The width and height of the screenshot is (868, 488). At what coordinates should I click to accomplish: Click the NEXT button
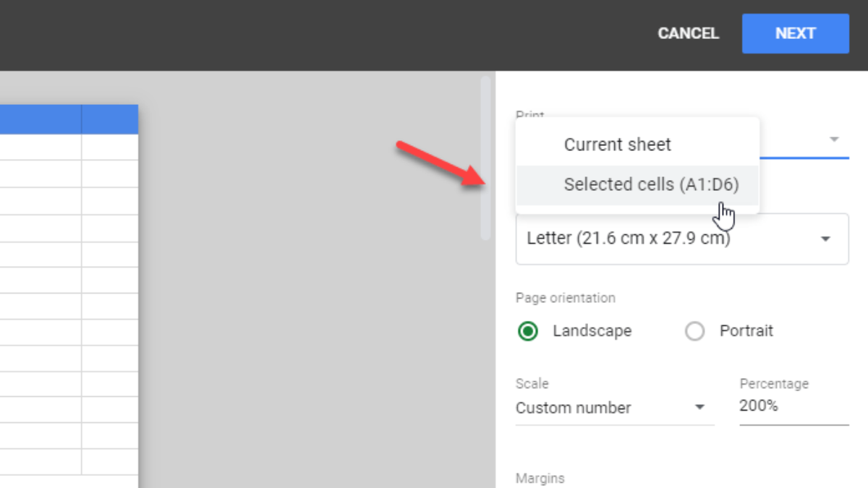[x=795, y=33]
